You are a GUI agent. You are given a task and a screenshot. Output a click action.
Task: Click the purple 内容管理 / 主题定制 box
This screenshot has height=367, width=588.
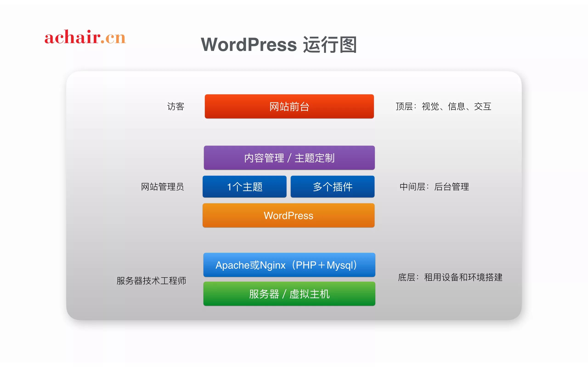289,158
